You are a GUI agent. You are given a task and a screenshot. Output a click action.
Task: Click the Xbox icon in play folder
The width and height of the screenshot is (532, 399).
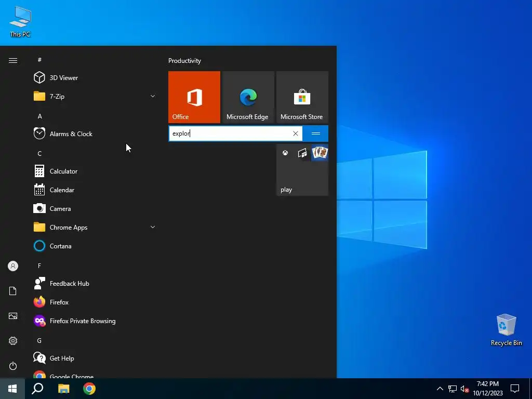coord(285,153)
